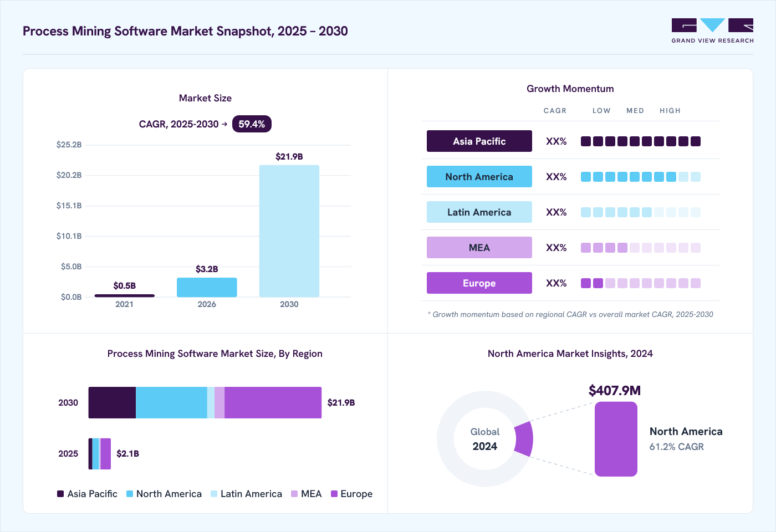Click the Latin America legend swatch
This screenshot has height=532, width=776.
(214, 494)
